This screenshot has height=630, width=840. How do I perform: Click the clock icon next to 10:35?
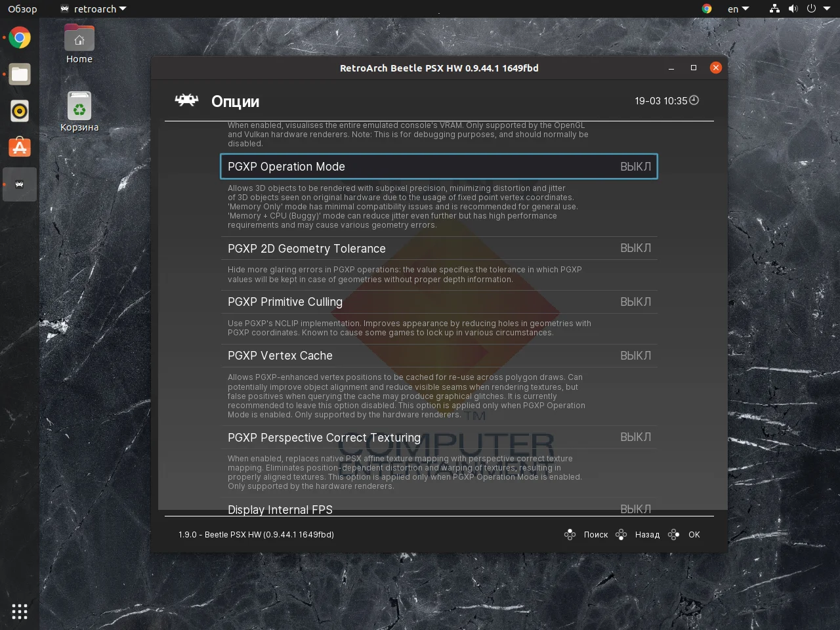pyautogui.click(x=694, y=100)
